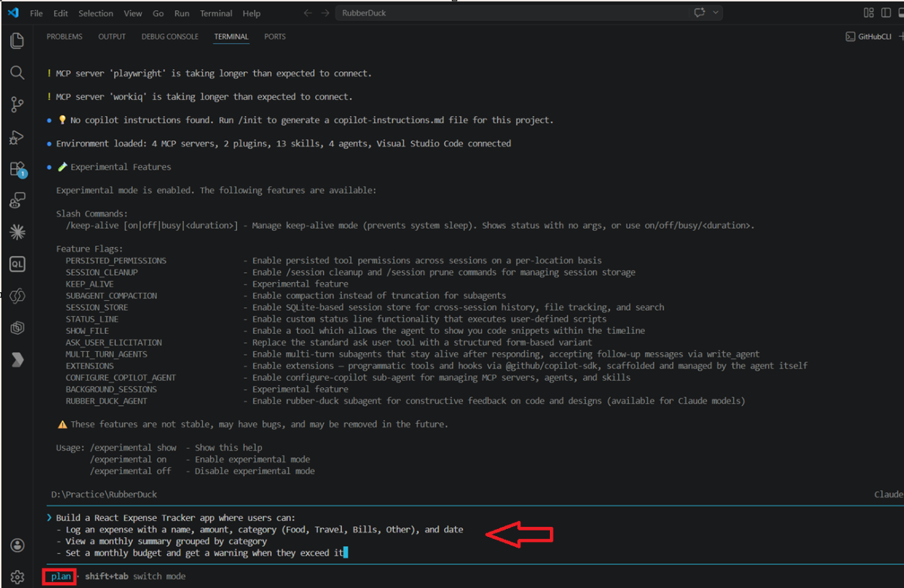This screenshot has height=588, width=904.
Task: Click the plan mode indicator
Action: [60, 576]
